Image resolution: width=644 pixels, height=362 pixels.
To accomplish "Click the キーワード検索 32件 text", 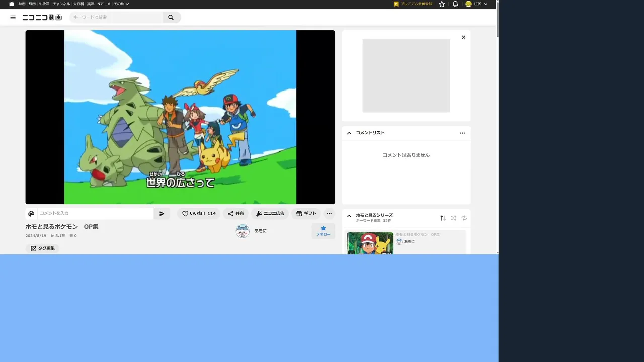I will click(373, 221).
